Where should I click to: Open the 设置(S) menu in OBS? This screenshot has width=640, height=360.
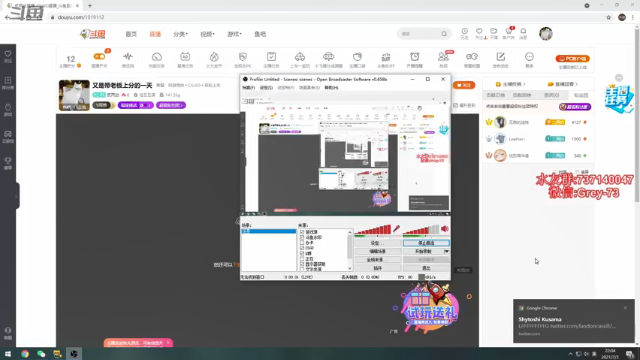pos(266,88)
